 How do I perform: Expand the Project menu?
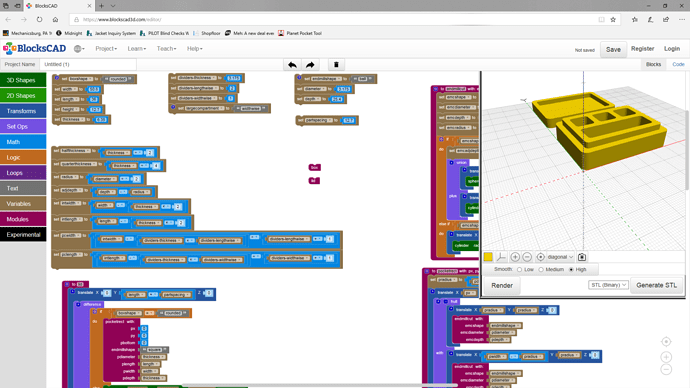[106, 49]
